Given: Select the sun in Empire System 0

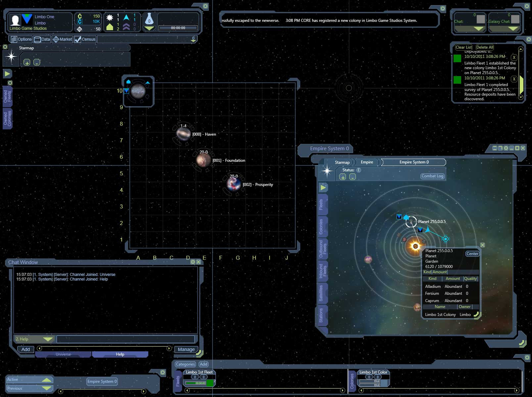Looking at the screenshot, I should 415,246.
